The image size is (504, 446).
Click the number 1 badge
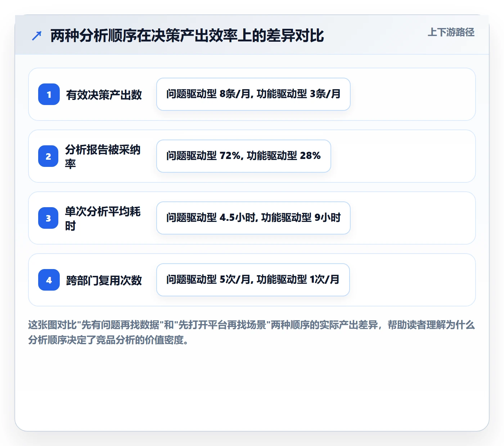point(49,94)
